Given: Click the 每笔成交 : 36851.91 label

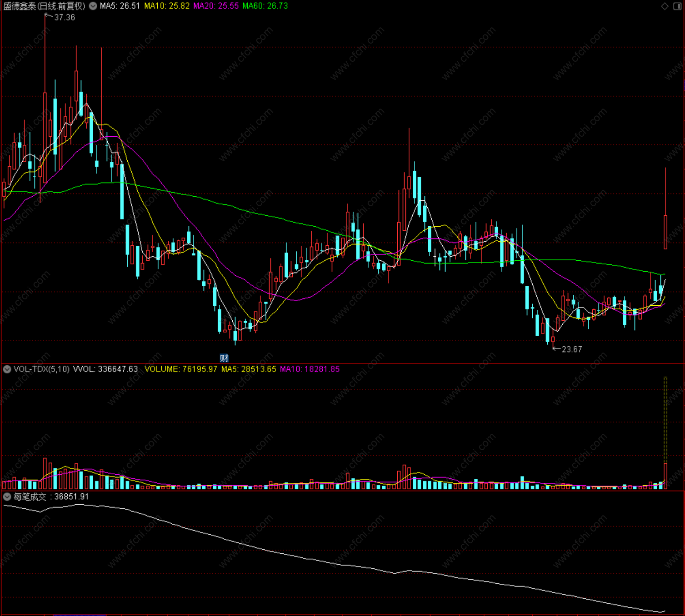Looking at the screenshot, I should pyautogui.click(x=51, y=497).
